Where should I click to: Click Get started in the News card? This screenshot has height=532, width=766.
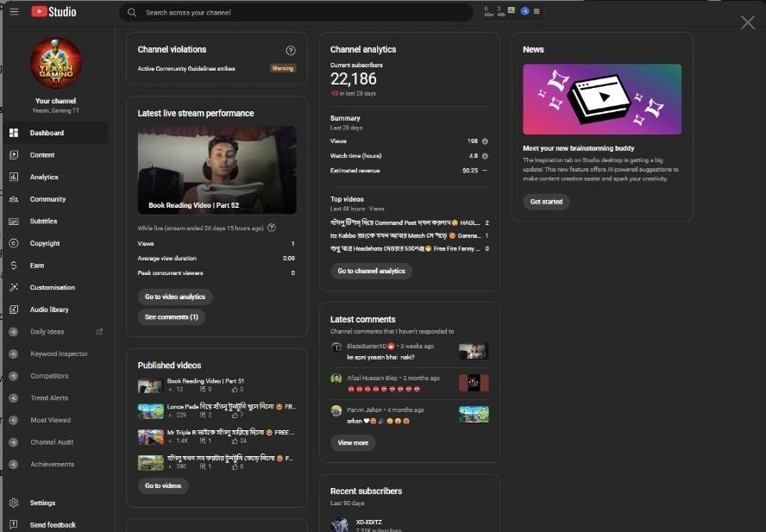(x=544, y=201)
